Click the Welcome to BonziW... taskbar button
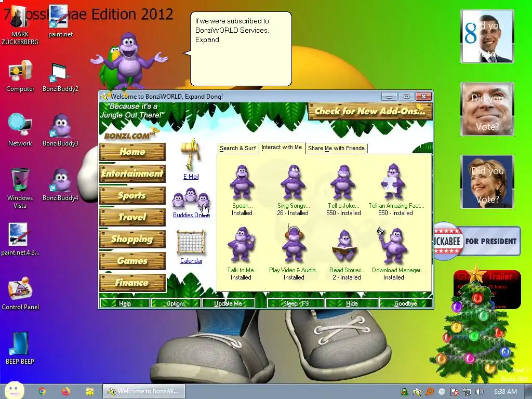The width and height of the screenshot is (532, 399). point(143,391)
